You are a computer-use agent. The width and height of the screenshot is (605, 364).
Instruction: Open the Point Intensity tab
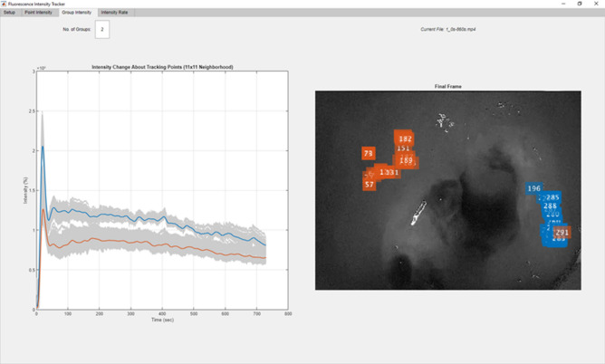pos(38,13)
